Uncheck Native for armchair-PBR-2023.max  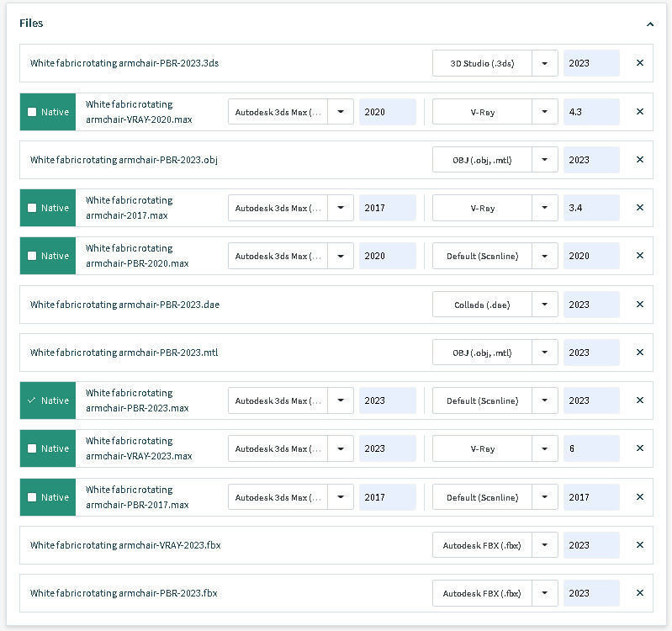32,400
